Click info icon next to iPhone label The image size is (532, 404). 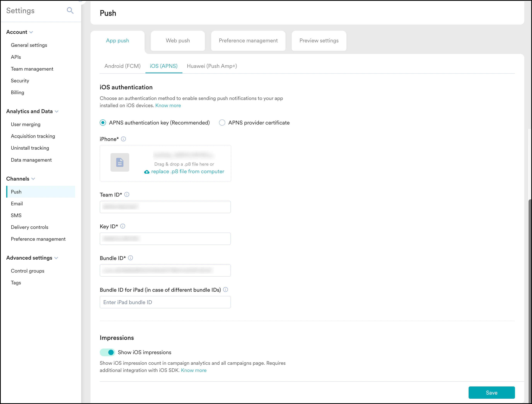[123, 139]
